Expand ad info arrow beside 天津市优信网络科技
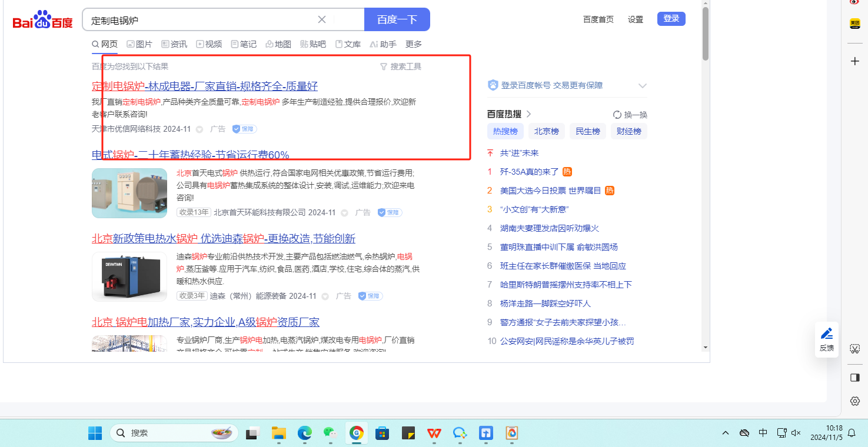The width and height of the screenshot is (868, 447). 199,129
